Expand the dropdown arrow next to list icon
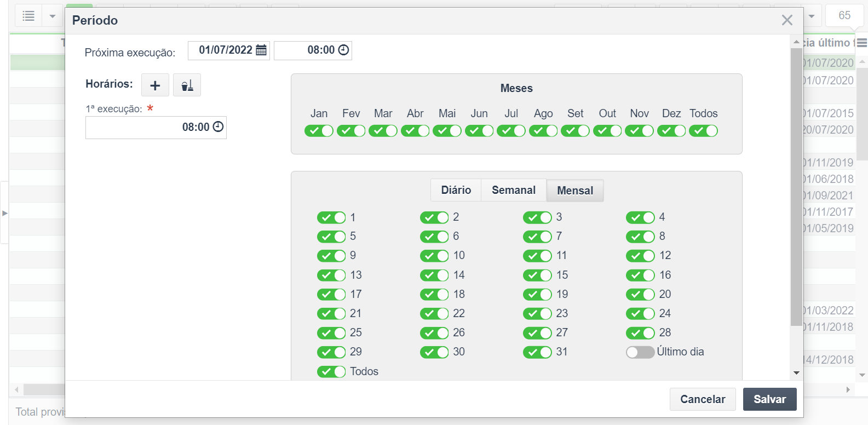Screen dimensions: 868x425 click(53, 16)
